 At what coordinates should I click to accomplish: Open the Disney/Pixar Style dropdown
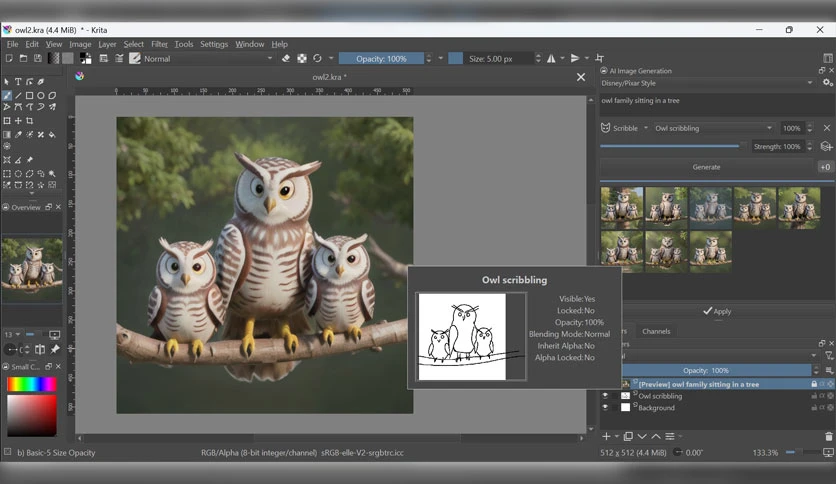709,83
